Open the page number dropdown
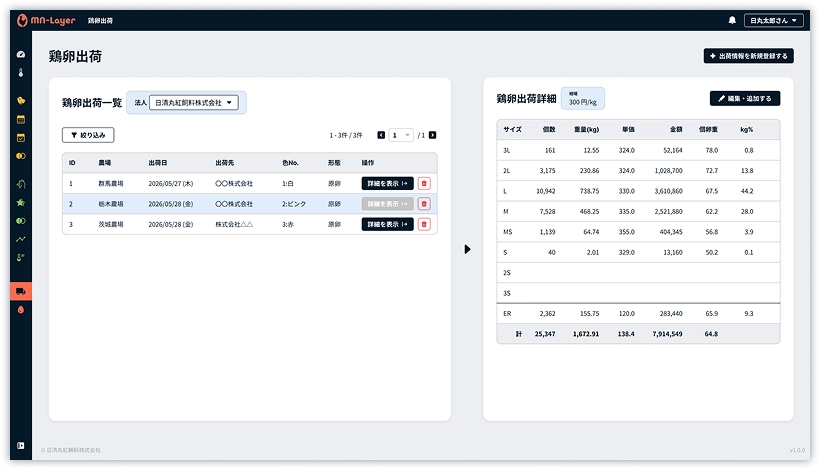Screen dimensions: 820x470 pyautogui.click(x=400, y=135)
